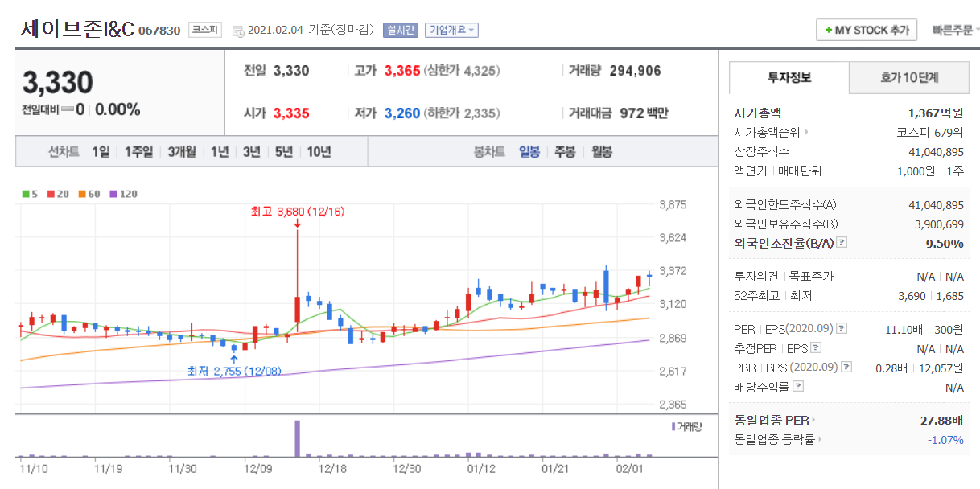Click help icon next to 외국인소진율(B/A)
This screenshot has height=489, width=980.
(x=842, y=242)
